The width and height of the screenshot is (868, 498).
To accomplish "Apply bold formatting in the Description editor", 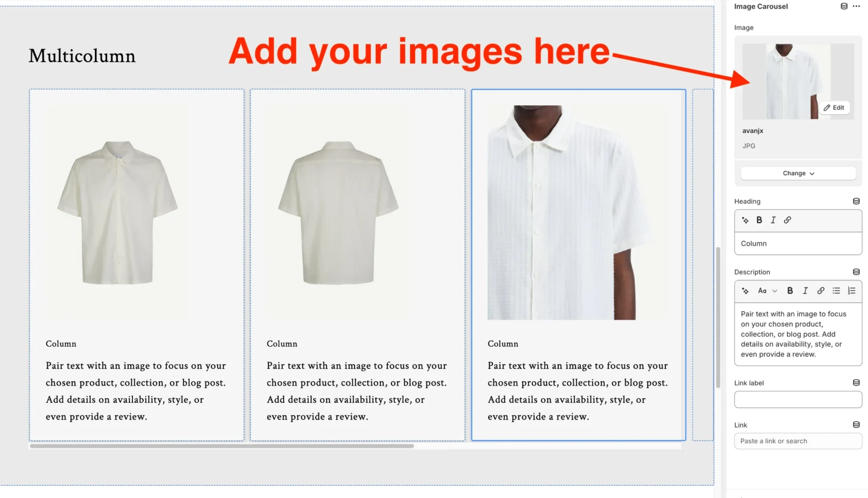I will 790,291.
